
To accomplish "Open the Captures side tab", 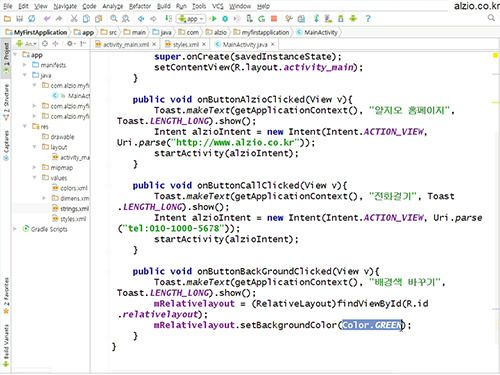I will coord(6,146).
